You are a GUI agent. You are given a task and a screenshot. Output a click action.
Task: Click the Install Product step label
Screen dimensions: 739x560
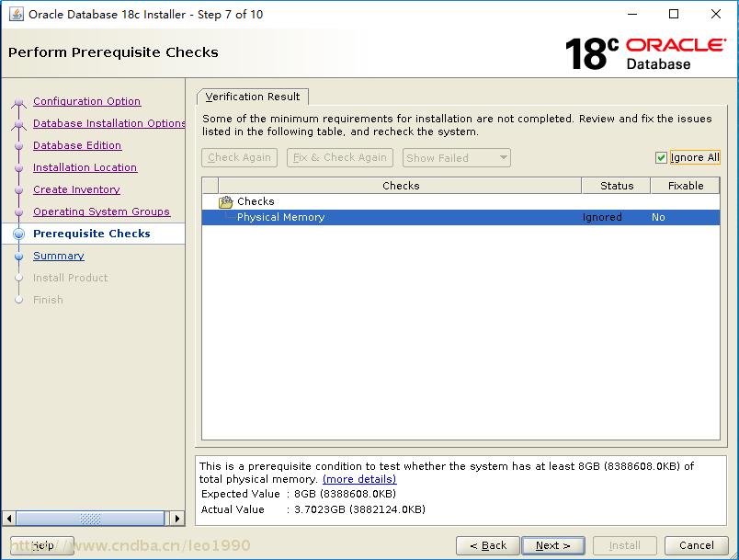pos(70,278)
